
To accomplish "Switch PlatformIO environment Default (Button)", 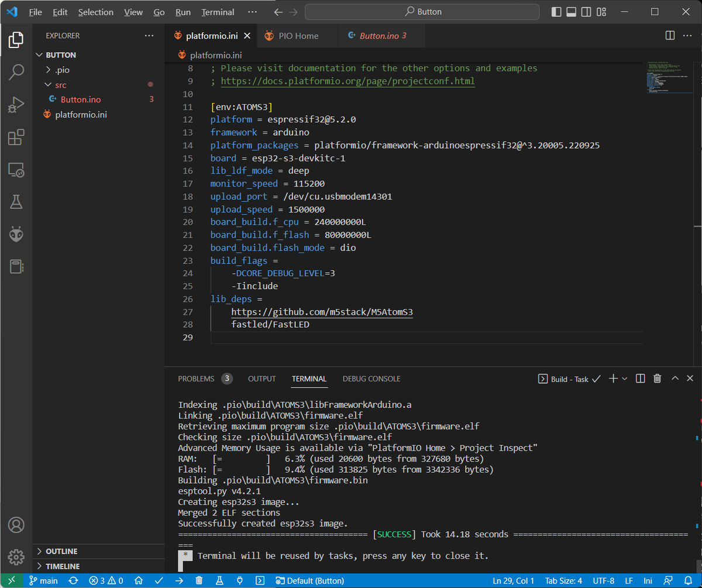I will pyautogui.click(x=310, y=581).
